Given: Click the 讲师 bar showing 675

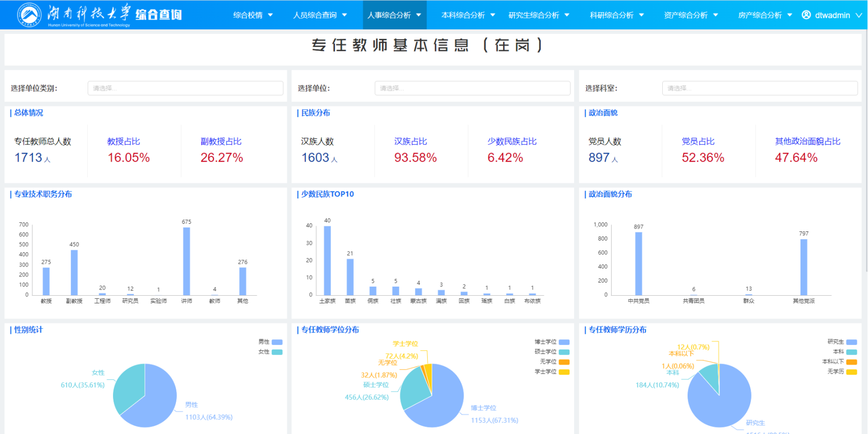Looking at the screenshot, I should pos(186,261).
